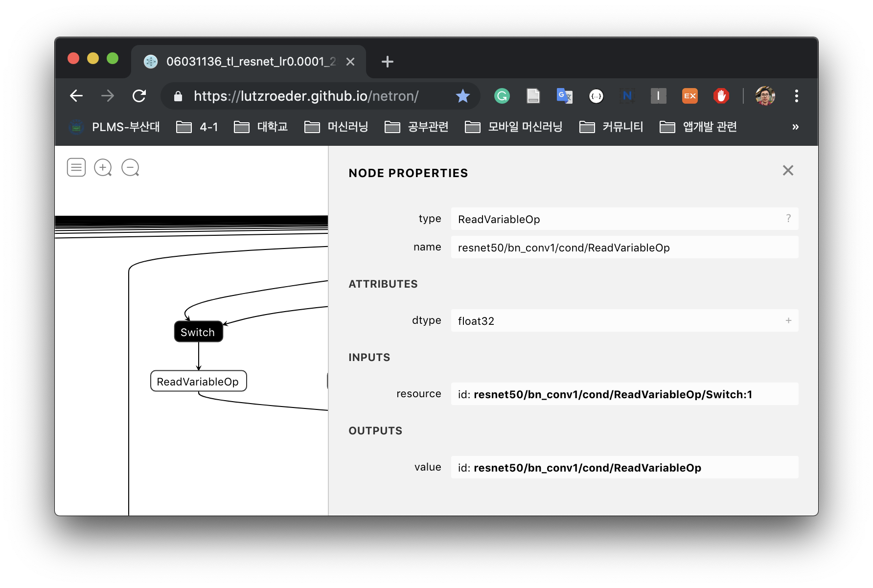Screen dimensions: 873x588
Task: Open the Grammarly extension
Action: coord(502,96)
